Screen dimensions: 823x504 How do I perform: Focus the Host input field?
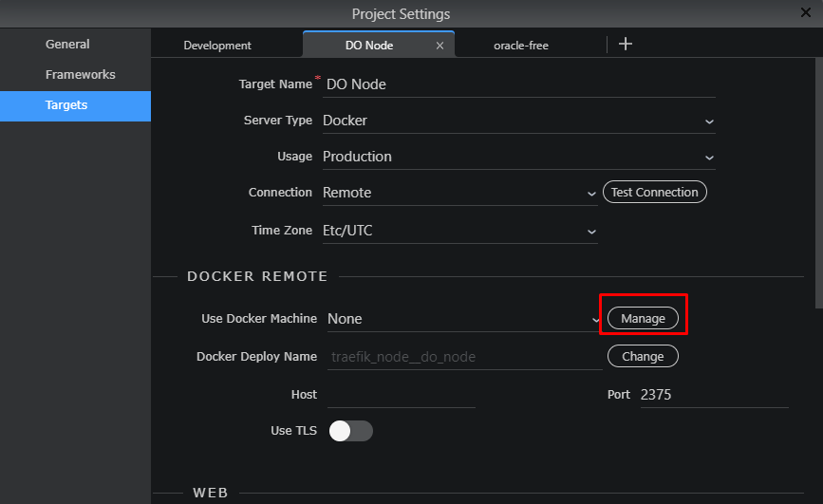point(401,395)
